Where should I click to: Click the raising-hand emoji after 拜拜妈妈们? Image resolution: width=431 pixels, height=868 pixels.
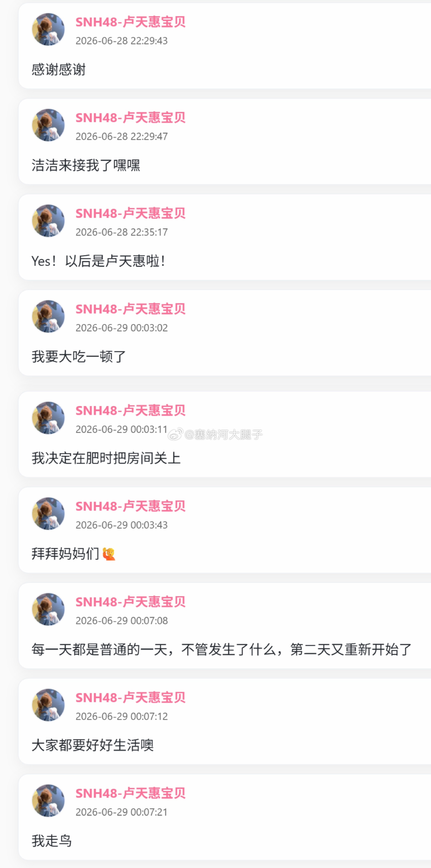(109, 554)
